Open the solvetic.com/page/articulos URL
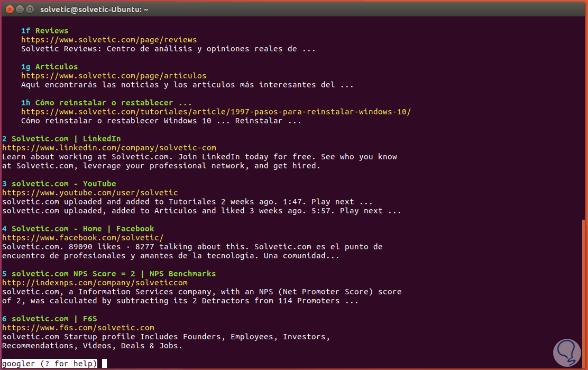The image size is (588, 370). [x=114, y=76]
